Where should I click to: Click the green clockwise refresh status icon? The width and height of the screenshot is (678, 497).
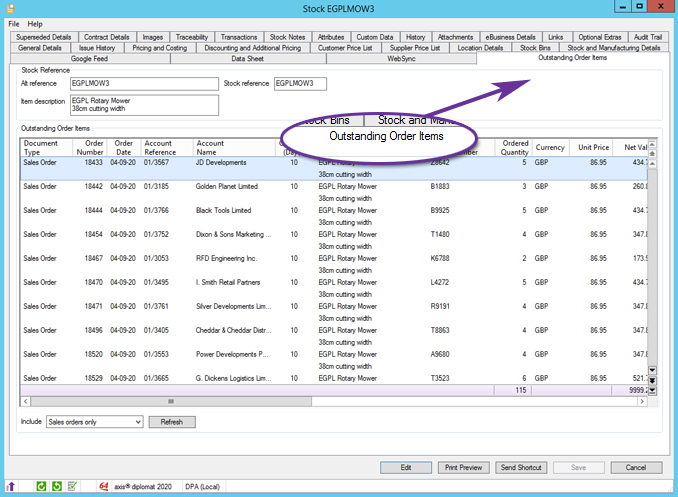click(x=41, y=487)
